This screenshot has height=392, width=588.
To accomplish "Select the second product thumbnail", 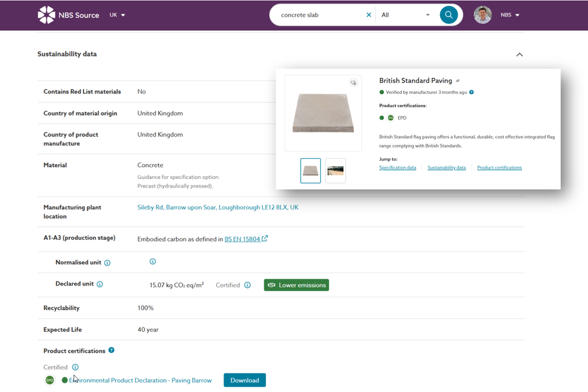I will 336,171.
